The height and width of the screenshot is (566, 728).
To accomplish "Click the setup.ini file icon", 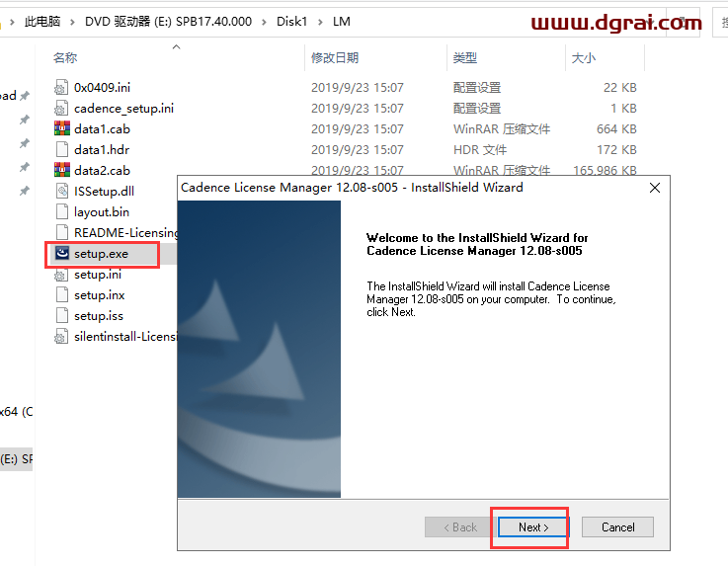I will (x=62, y=274).
